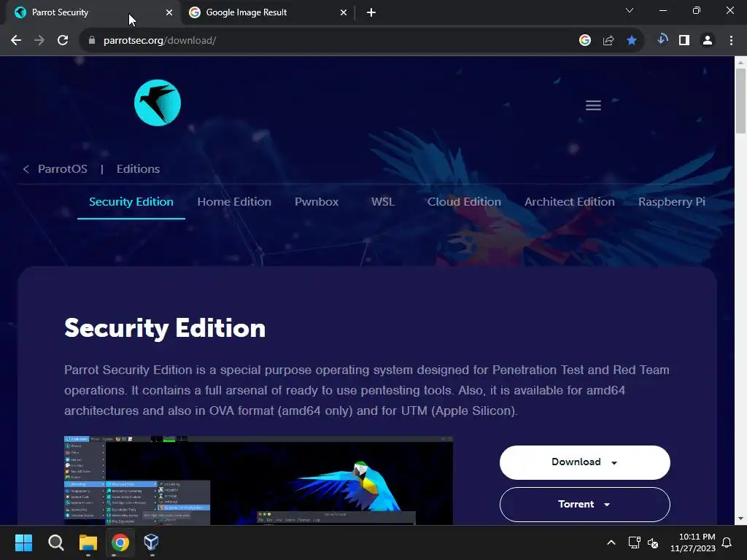Select the Parrot Security browser tab
747x560 pixels.
93,12
